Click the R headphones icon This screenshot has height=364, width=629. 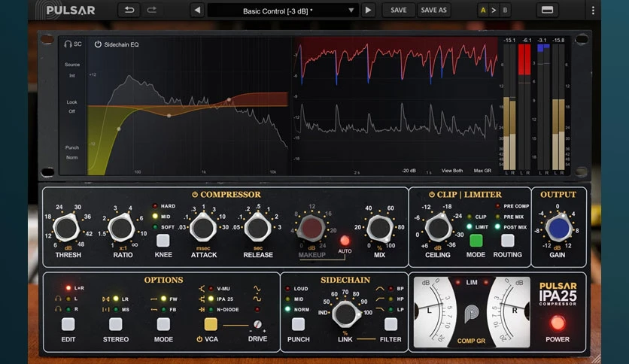[58, 310]
